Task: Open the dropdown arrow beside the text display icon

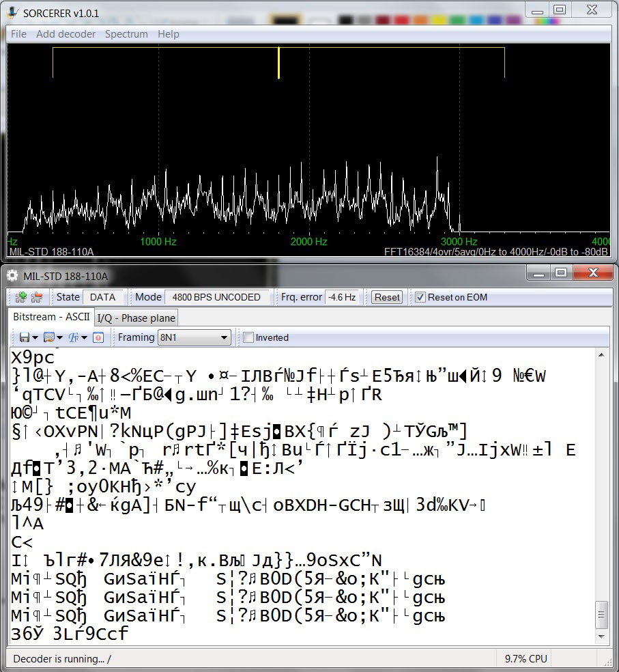Action: [59, 338]
